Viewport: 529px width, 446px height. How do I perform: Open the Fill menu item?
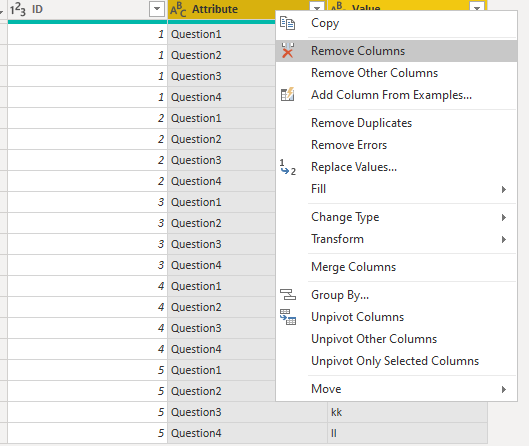396,189
